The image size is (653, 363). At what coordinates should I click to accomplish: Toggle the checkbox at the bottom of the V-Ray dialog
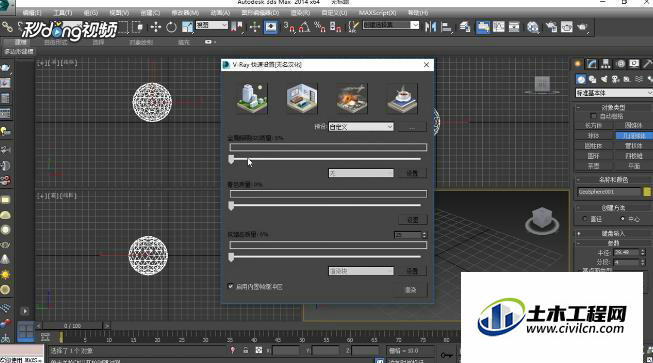click(x=230, y=286)
